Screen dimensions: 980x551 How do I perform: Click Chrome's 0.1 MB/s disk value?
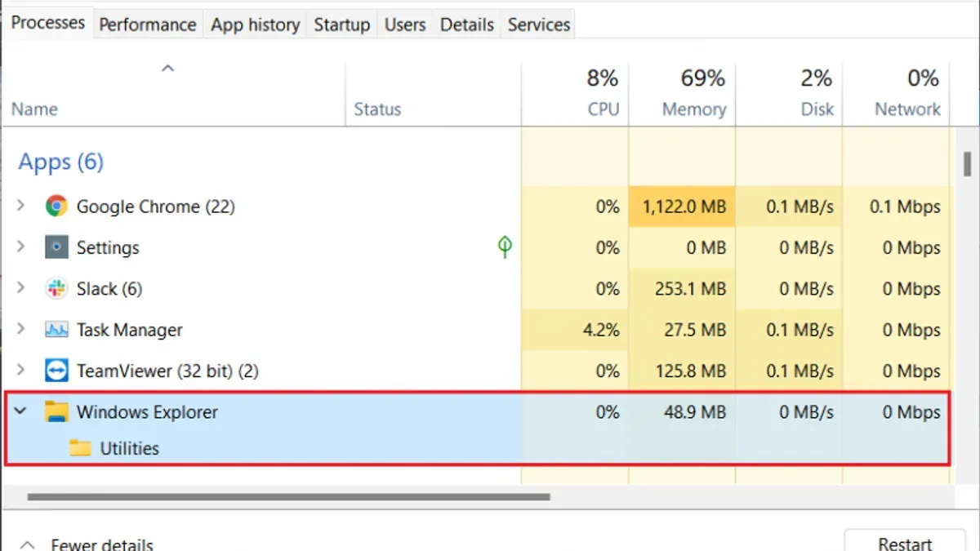800,207
